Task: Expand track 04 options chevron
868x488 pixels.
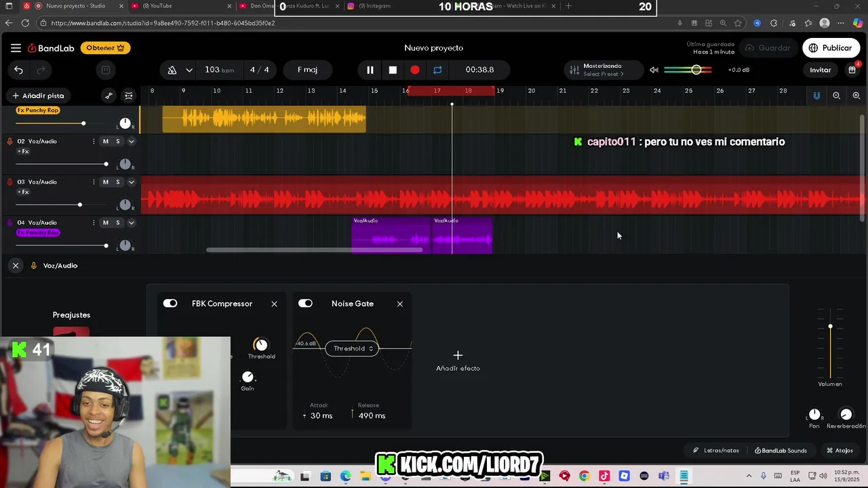Action: (x=132, y=223)
